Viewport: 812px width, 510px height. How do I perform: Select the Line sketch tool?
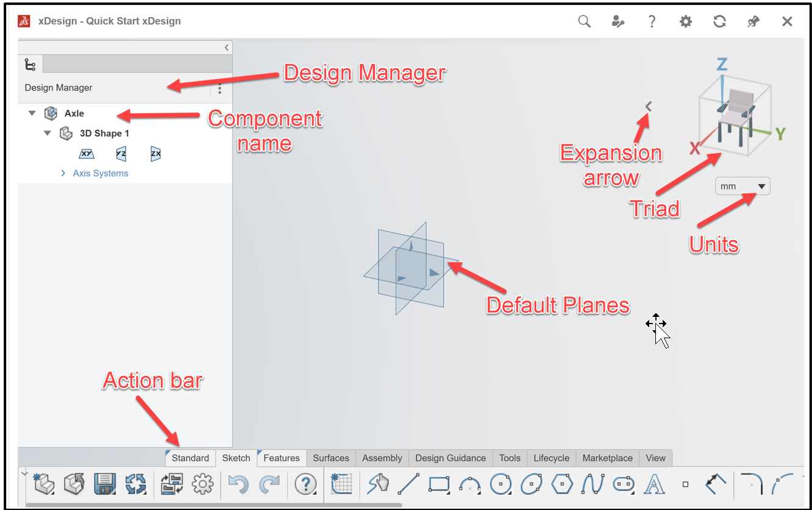(x=408, y=484)
